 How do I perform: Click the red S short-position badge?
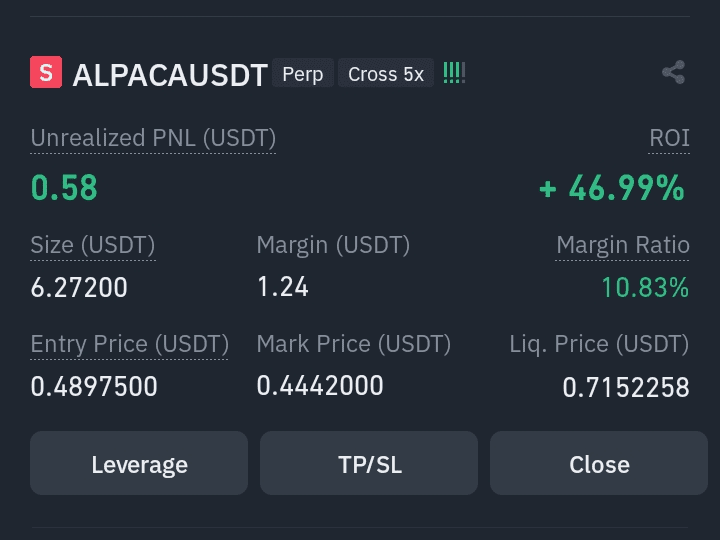(46, 72)
